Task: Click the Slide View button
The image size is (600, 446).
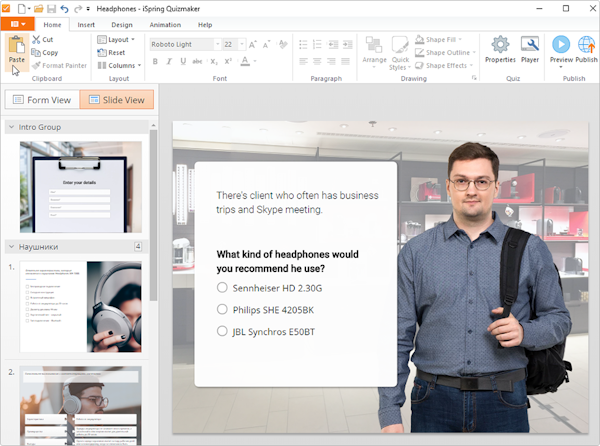Action: (x=117, y=100)
